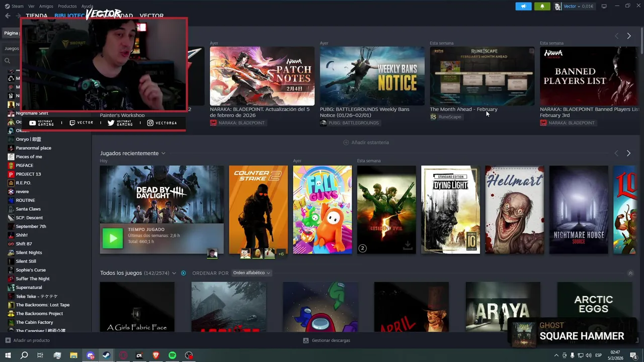Image resolution: width=644 pixels, height=362 pixels.
Task: Open Windows taskbar search
Action: 24,355
